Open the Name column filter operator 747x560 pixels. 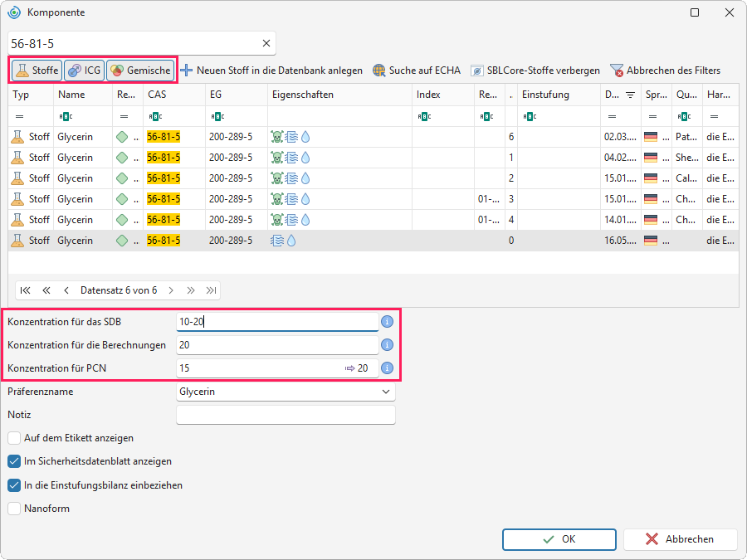(x=66, y=116)
